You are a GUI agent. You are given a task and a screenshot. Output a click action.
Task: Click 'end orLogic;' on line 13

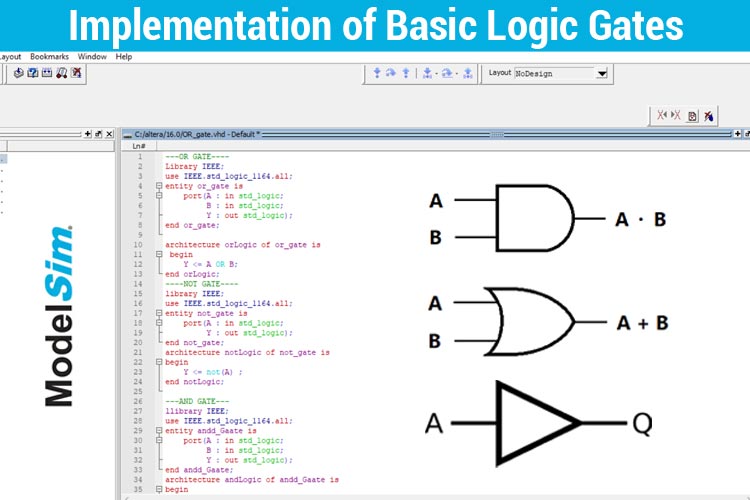tap(192, 274)
